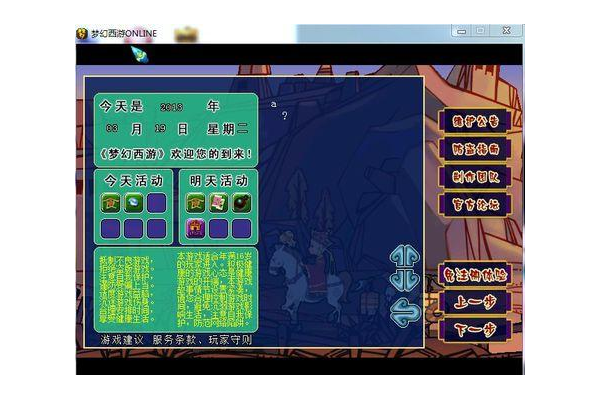Viewport: 600px width, 400px height.
Task: Open the 服务条款 link
Action: coord(174,340)
